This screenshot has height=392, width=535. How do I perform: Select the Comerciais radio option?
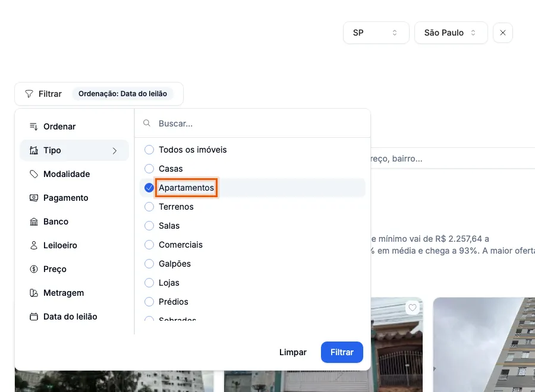[149, 245]
